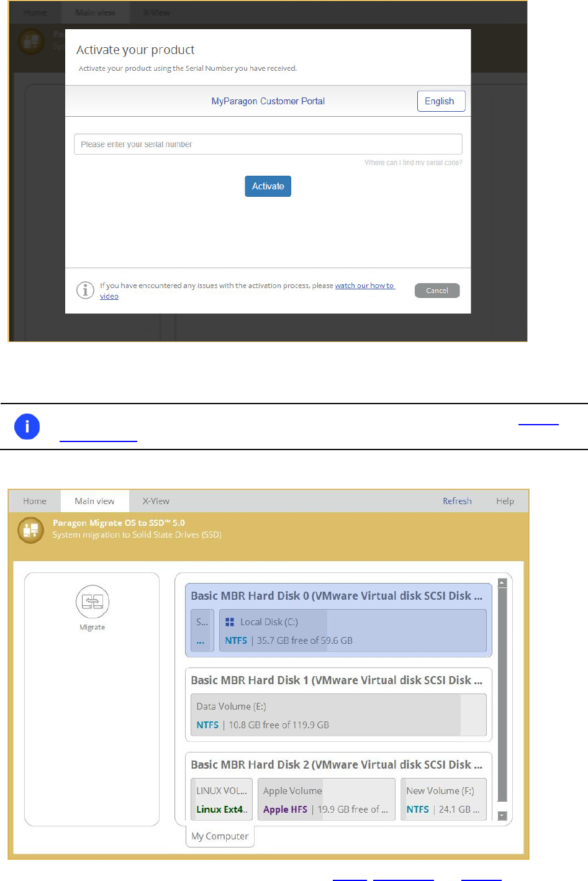Image resolution: width=588 pixels, height=881 pixels.
Task: Open the My Computer tab
Action: coord(220,836)
